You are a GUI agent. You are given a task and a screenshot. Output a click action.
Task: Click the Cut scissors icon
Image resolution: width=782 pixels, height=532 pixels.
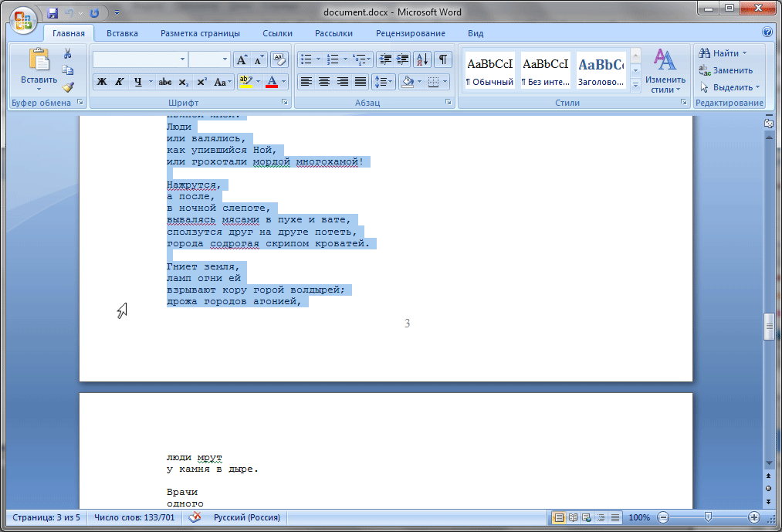(x=68, y=53)
